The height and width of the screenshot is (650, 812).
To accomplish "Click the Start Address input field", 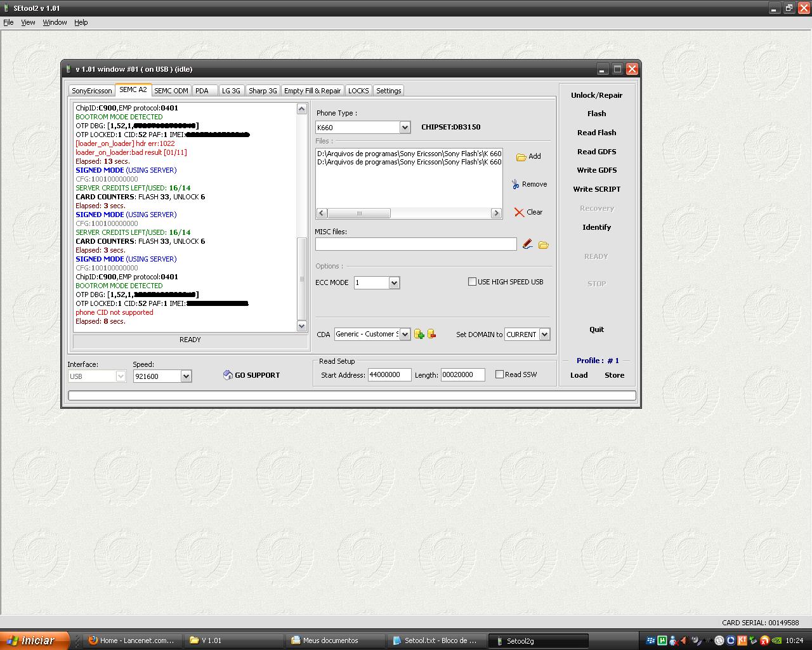I will point(390,375).
